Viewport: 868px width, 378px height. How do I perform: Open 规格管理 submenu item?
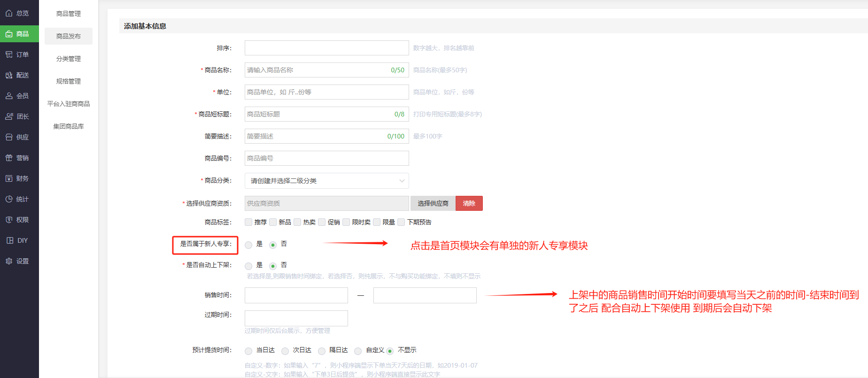69,81
